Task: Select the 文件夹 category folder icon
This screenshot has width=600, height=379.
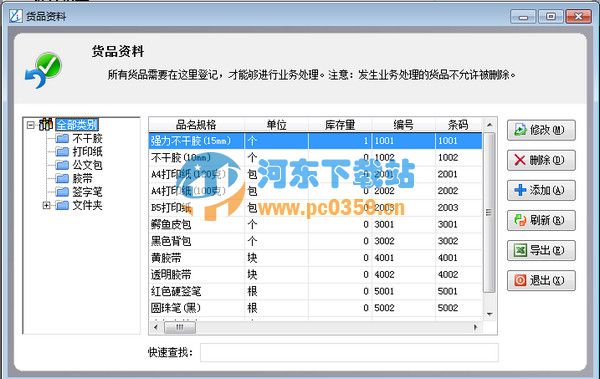Action: click(62, 206)
